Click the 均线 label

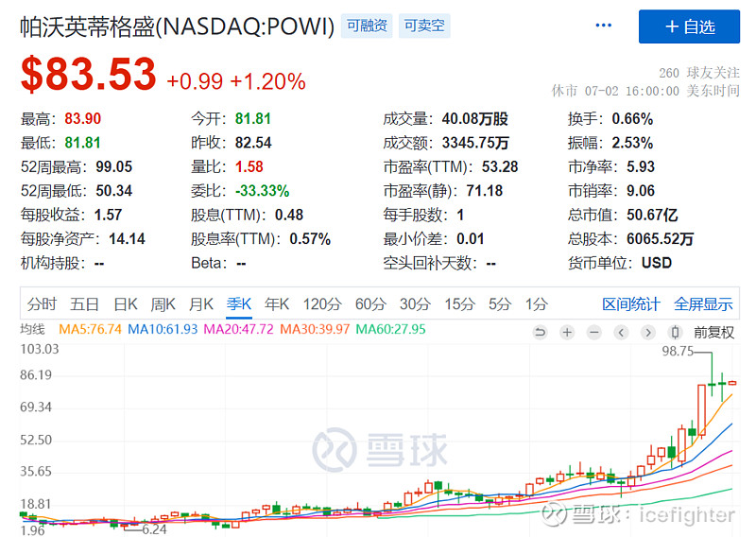[x=32, y=330]
